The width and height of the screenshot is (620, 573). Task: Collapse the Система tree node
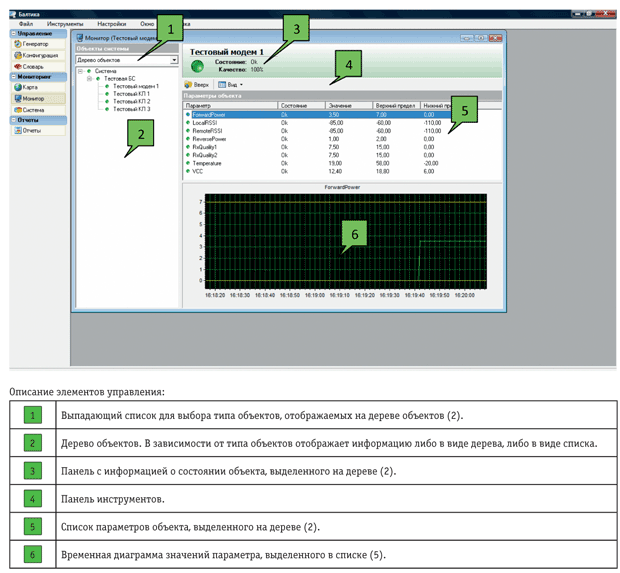pos(80,71)
